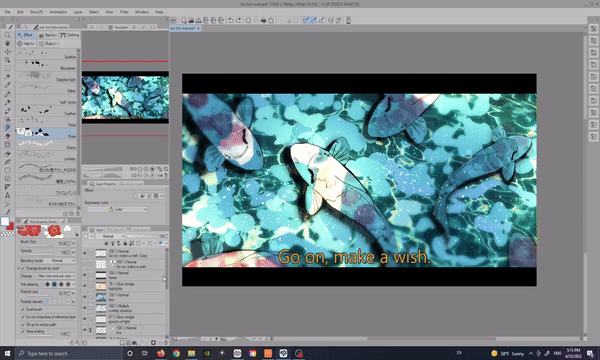The width and height of the screenshot is (600, 360).
Task: Open Firefox from the taskbar
Action: click(x=160, y=353)
